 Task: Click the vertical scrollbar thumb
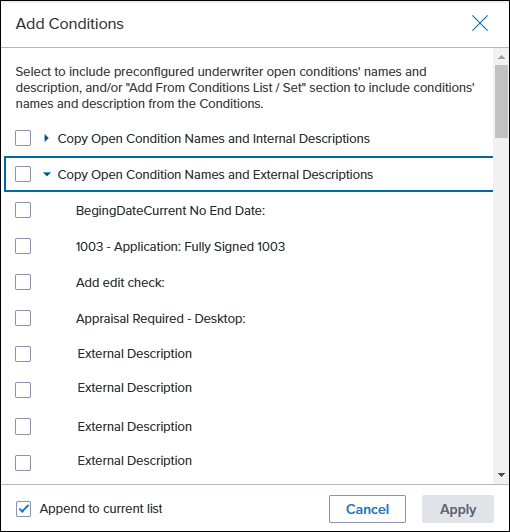pos(502,101)
